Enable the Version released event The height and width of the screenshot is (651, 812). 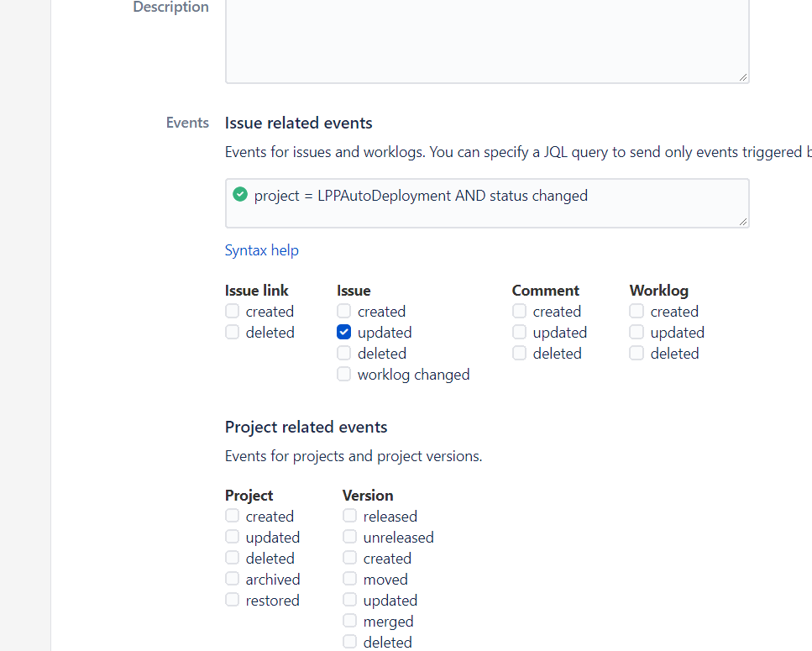point(349,515)
